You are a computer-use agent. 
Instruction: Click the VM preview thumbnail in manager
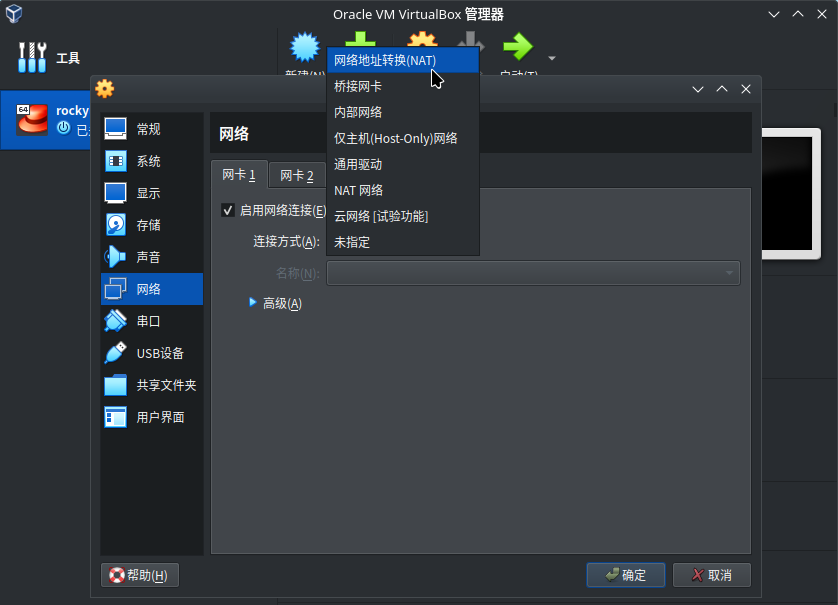click(791, 193)
